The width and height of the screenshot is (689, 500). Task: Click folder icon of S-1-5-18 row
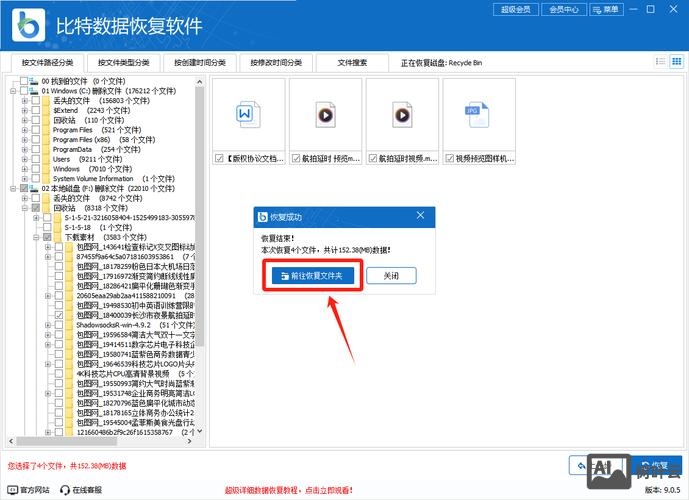tap(58, 228)
